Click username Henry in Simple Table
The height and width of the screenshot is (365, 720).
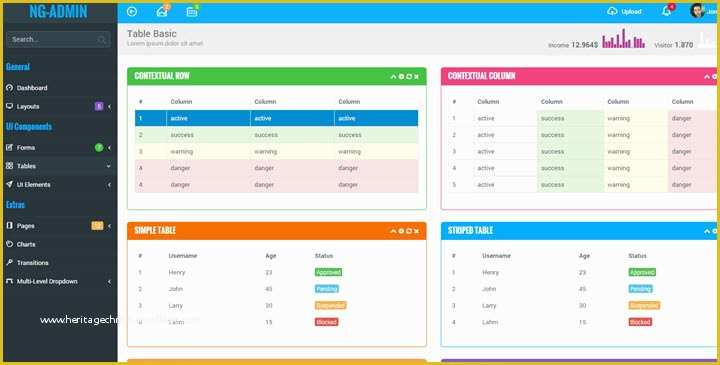coord(177,272)
